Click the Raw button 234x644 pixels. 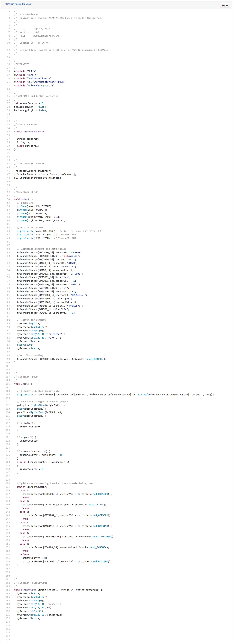click(x=225, y=5)
